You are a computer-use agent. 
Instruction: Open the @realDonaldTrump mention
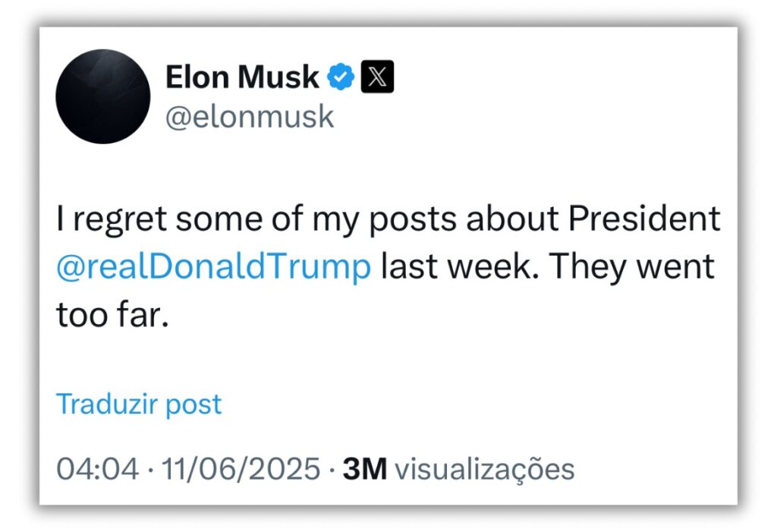tap(214, 268)
